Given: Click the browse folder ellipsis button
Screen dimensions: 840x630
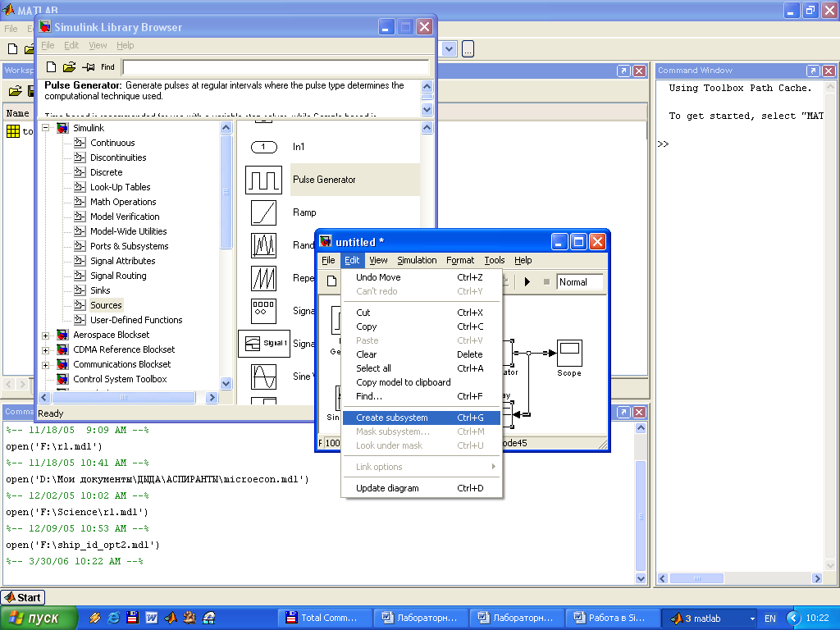Looking at the screenshot, I should (x=468, y=49).
